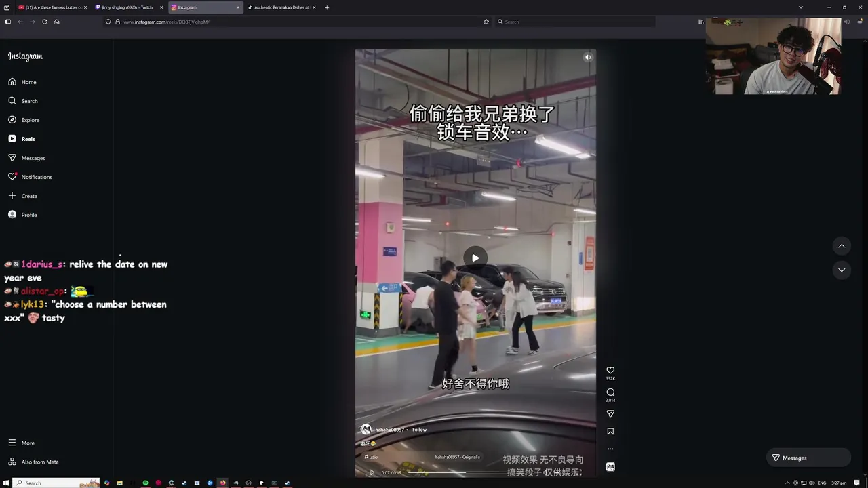Go to next reel arrow
868x488 pixels.
[x=842, y=270]
